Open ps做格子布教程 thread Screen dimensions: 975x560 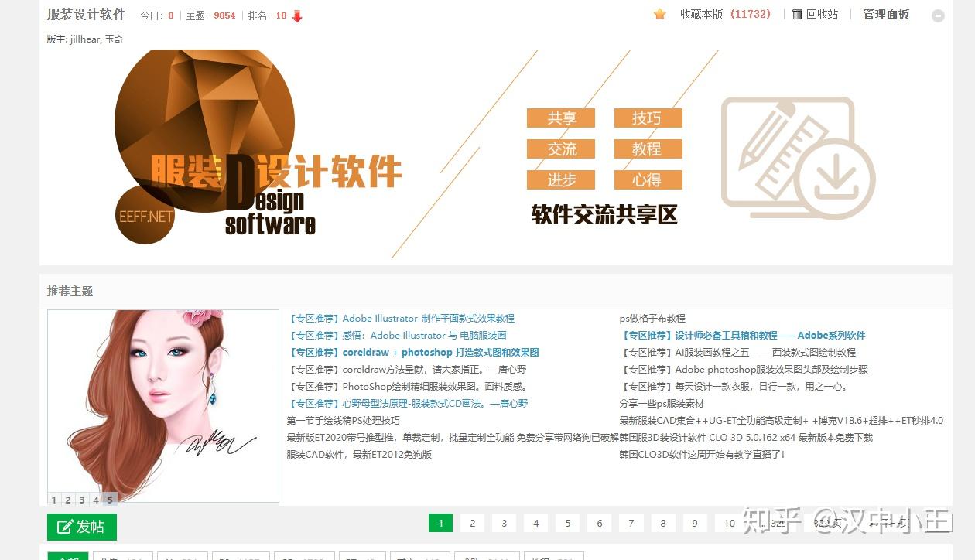pyautogui.click(x=652, y=318)
